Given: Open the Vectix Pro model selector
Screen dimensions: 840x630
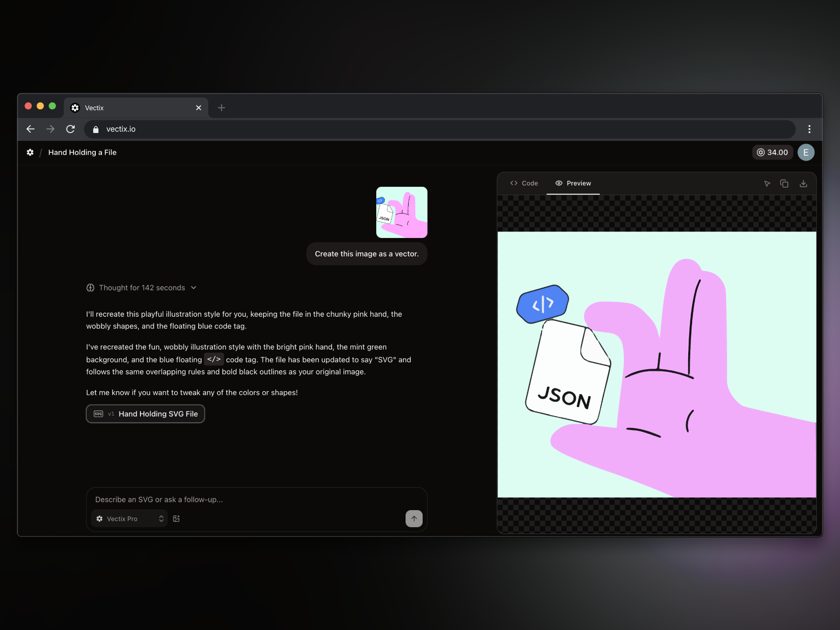Looking at the screenshot, I should coord(130,518).
